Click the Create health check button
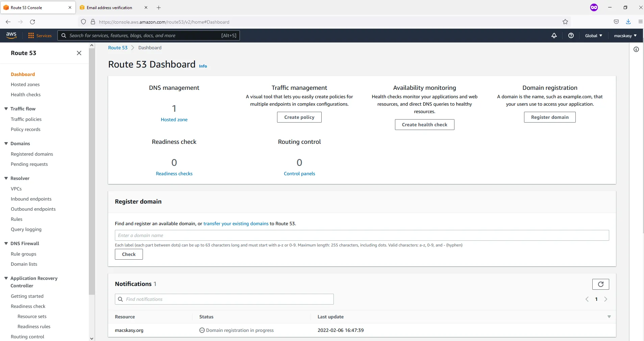The width and height of the screenshot is (644, 341). 425,125
